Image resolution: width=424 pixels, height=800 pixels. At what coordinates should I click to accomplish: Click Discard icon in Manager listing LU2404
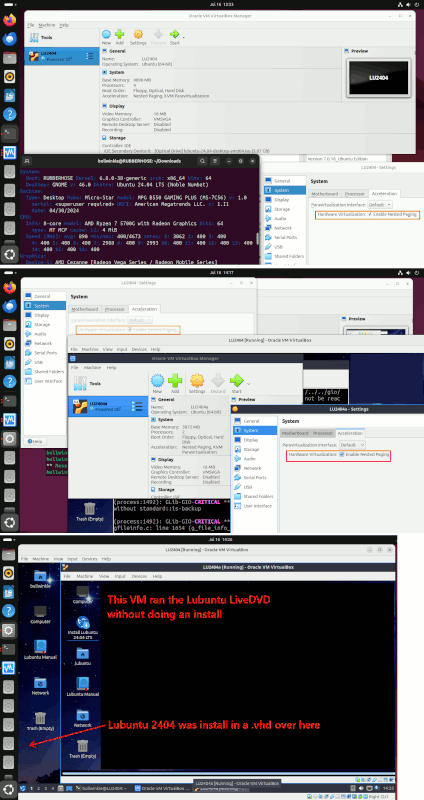pos(158,35)
